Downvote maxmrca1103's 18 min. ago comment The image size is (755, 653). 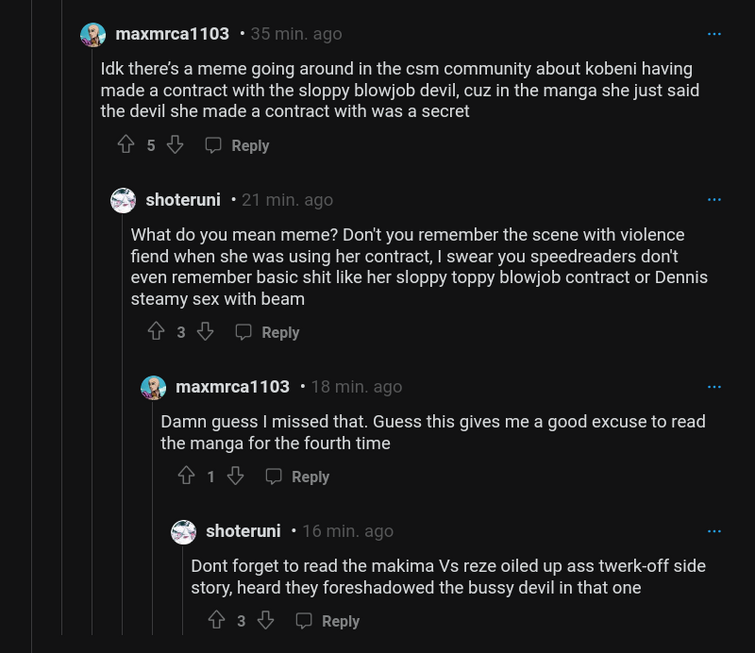click(x=235, y=476)
